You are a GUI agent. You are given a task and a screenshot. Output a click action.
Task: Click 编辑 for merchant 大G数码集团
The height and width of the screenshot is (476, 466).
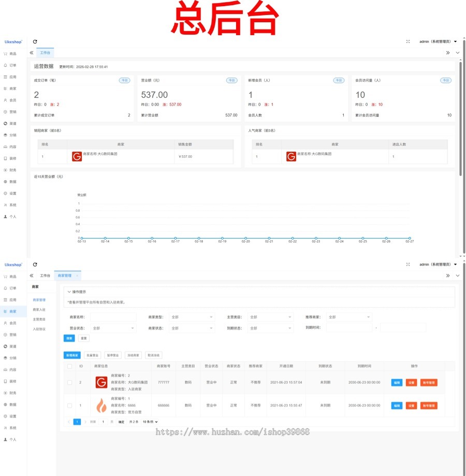397,382
